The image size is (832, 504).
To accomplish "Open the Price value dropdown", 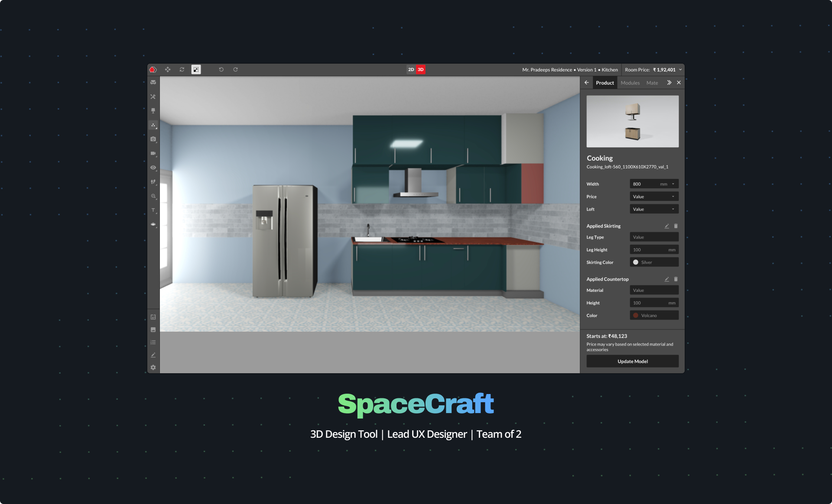I will (654, 197).
